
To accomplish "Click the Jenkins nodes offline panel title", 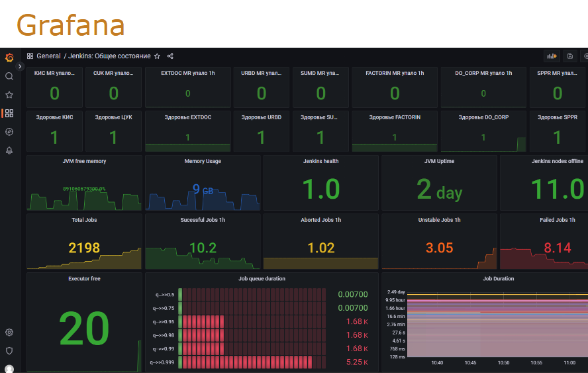I will click(558, 161).
